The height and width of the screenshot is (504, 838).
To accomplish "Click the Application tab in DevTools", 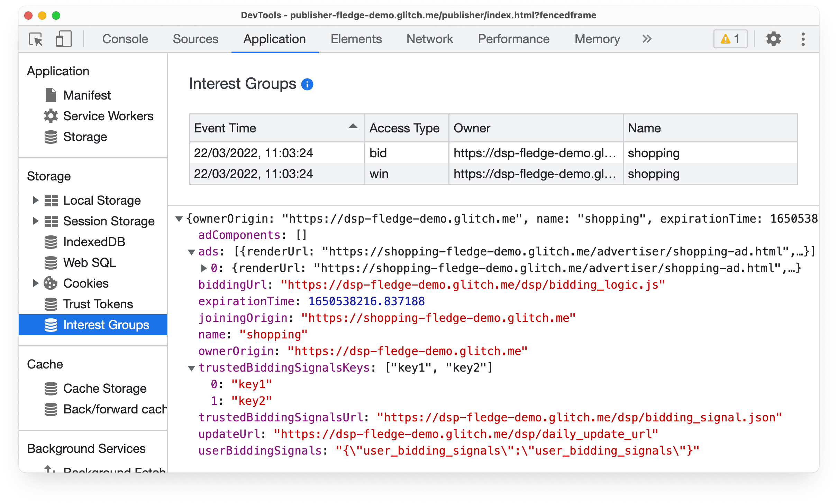I will tap(275, 39).
